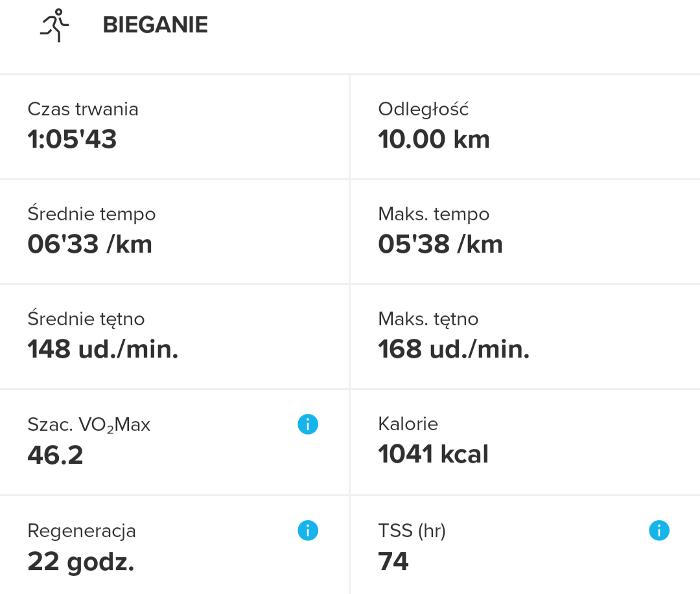Select the Odległość 10.00 km cell
The width and height of the screenshot is (700, 594).
coord(434,139)
